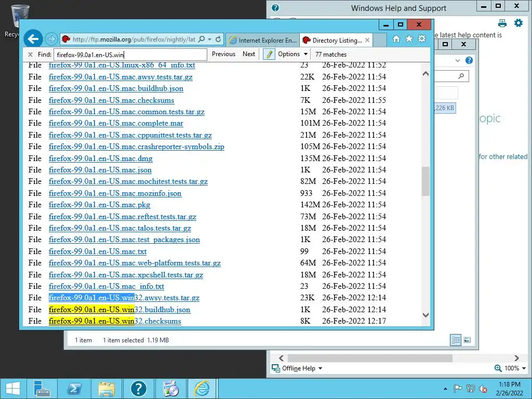This screenshot has height=399, width=532.
Task: Print from Windows Help and Support
Action: point(502,23)
